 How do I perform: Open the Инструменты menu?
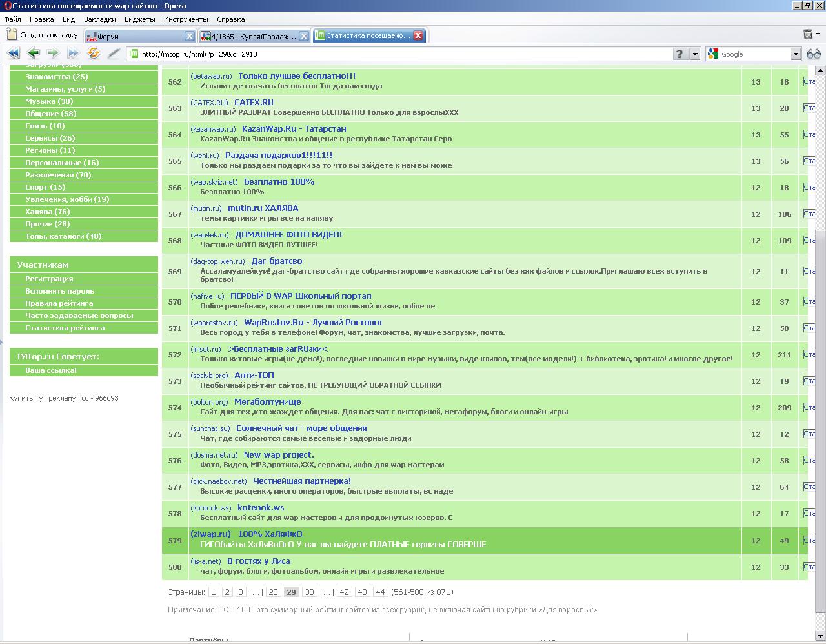[186, 19]
